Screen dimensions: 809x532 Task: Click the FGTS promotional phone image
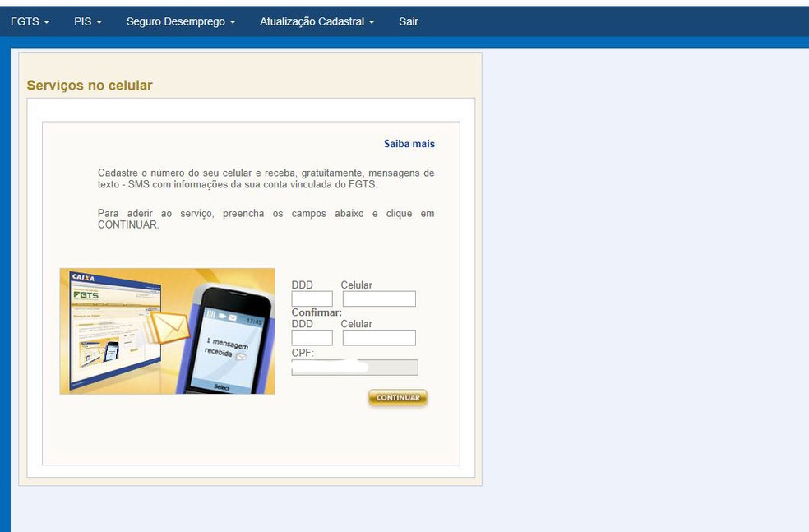coord(167,331)
